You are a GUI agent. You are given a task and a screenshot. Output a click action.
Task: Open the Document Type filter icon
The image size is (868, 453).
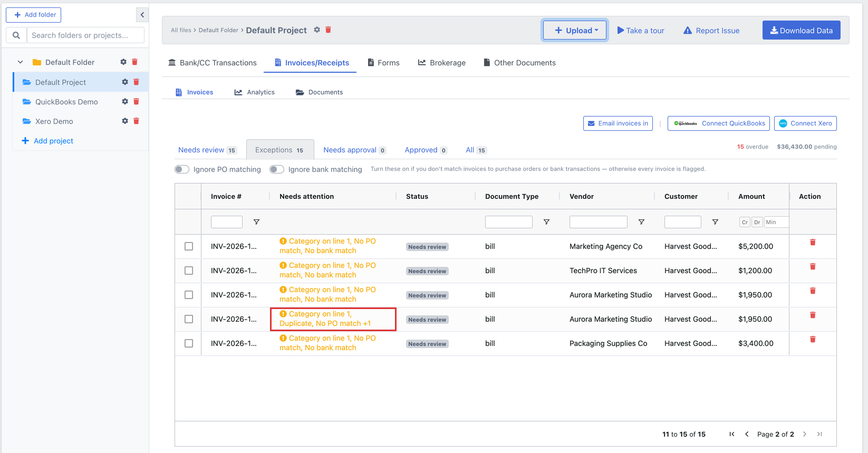click(546, 222)
